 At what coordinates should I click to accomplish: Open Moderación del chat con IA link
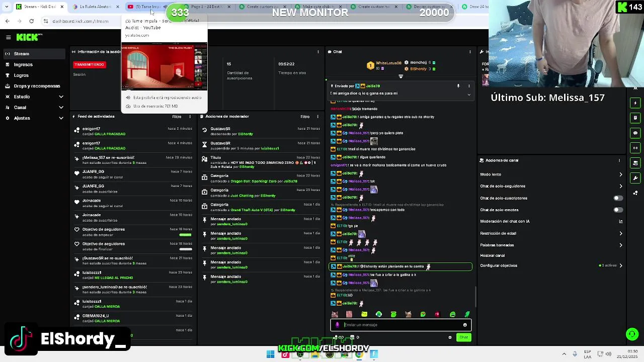click(x=551, y=221)
